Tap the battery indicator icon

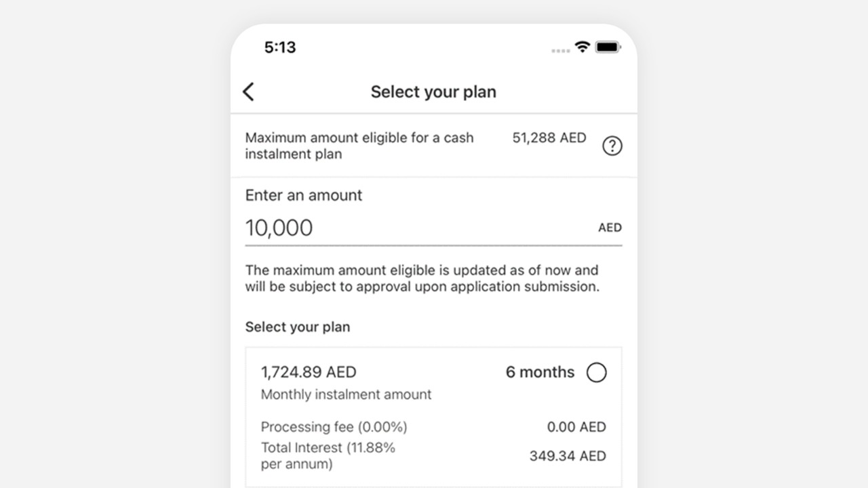point(608,47)
